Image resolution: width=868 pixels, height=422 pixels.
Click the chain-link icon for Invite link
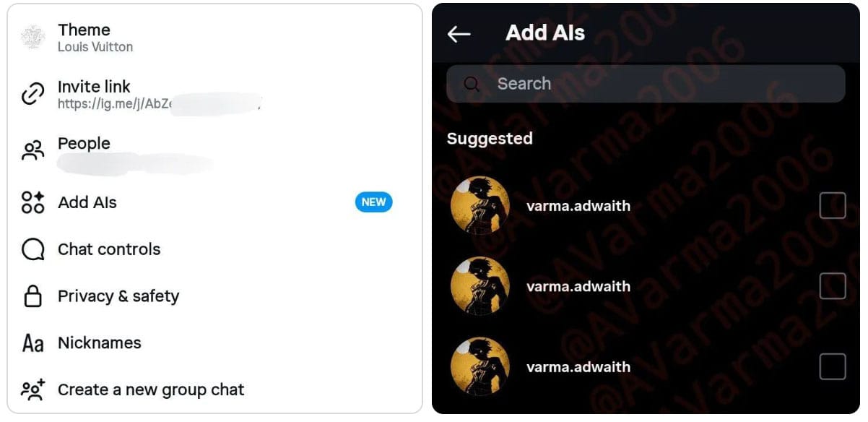[x=33, y=94]
